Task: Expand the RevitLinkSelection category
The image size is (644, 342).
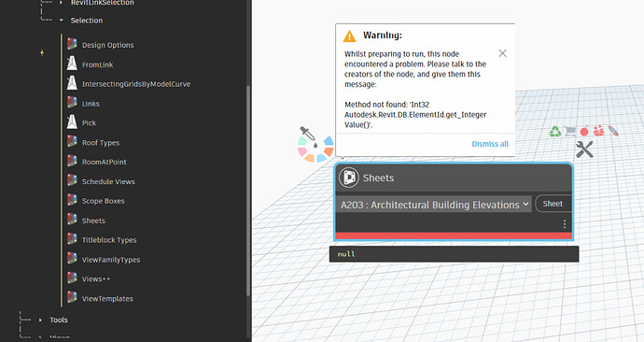Action: coord(62,3)
